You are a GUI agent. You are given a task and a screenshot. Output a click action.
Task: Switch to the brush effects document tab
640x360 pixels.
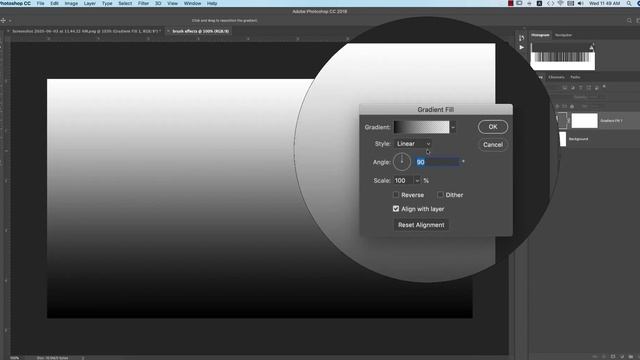[x=200, y=31]
